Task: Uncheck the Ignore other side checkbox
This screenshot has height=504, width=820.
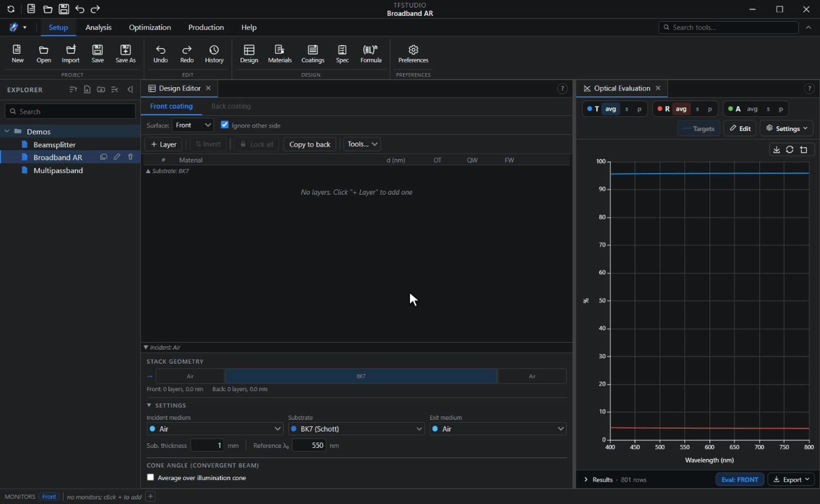Action: pos(224,125)
